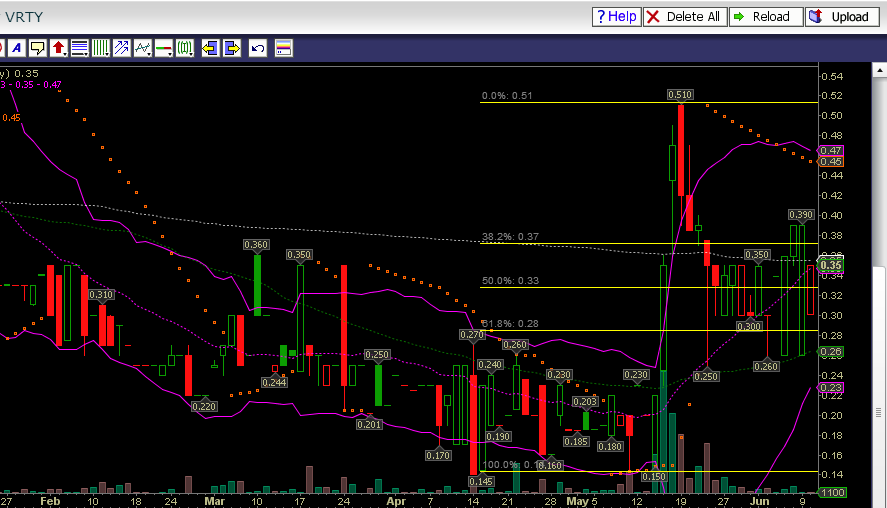Open dropdown arrow on zigzag wave tool
This screenshot has width=887, height=508.
150,53
